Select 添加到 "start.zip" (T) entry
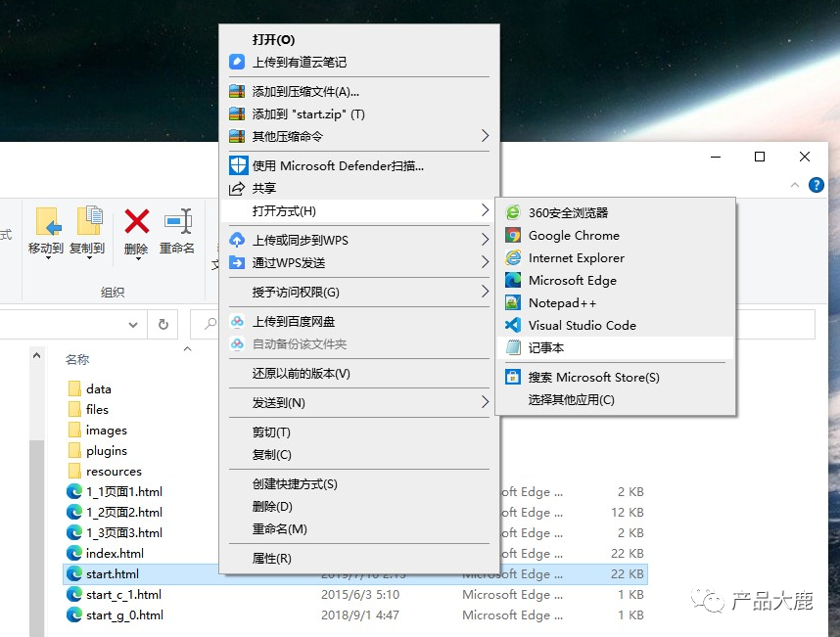This screenshot has height=637, width=840. pyautogui.click(x=308, y=114)
